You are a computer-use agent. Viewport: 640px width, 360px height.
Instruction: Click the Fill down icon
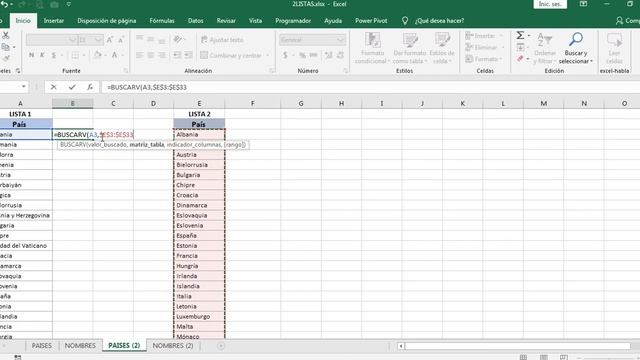[x=520, y=47]
